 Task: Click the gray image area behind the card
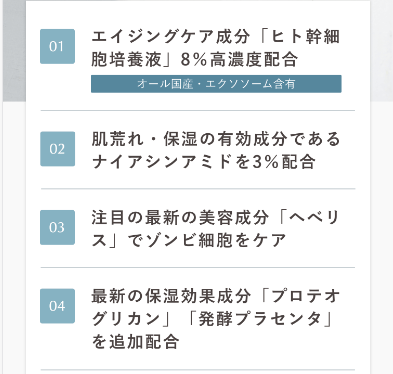[14, 50]
